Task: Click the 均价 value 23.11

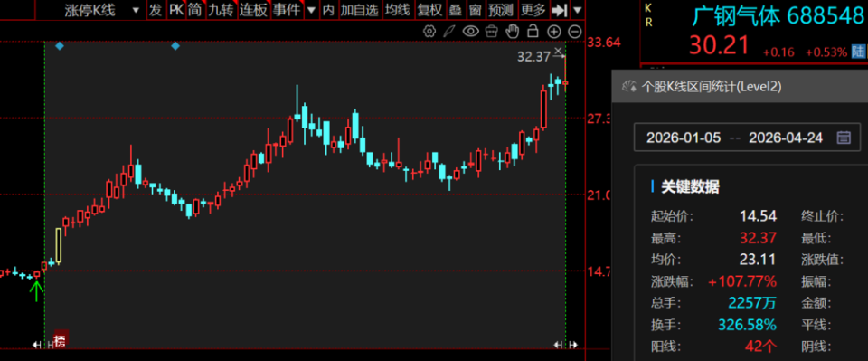Action: tap(758, 259)
